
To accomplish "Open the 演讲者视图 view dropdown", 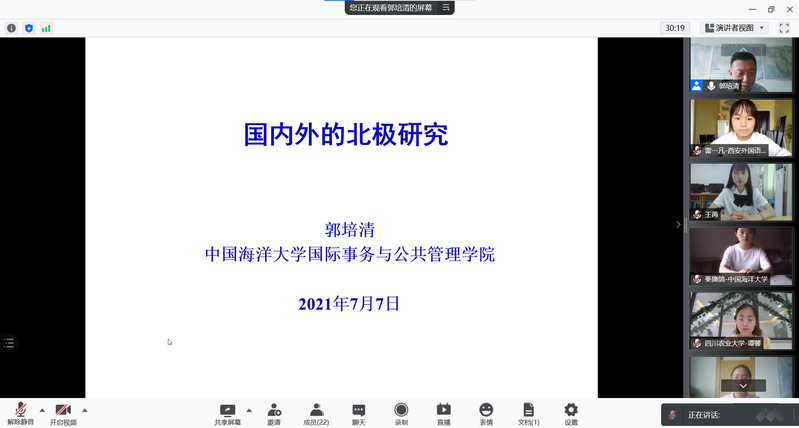I will pyautogui.click(x=734, y=28).
